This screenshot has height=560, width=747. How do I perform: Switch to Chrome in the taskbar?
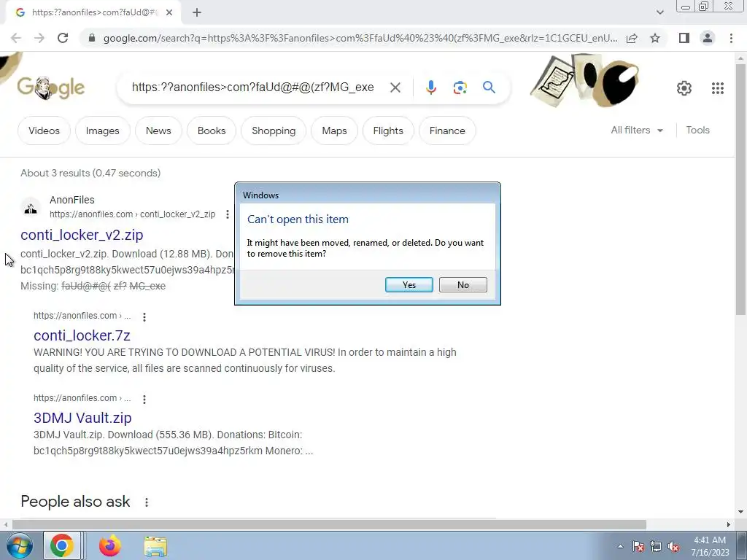(x=62, y=545)
